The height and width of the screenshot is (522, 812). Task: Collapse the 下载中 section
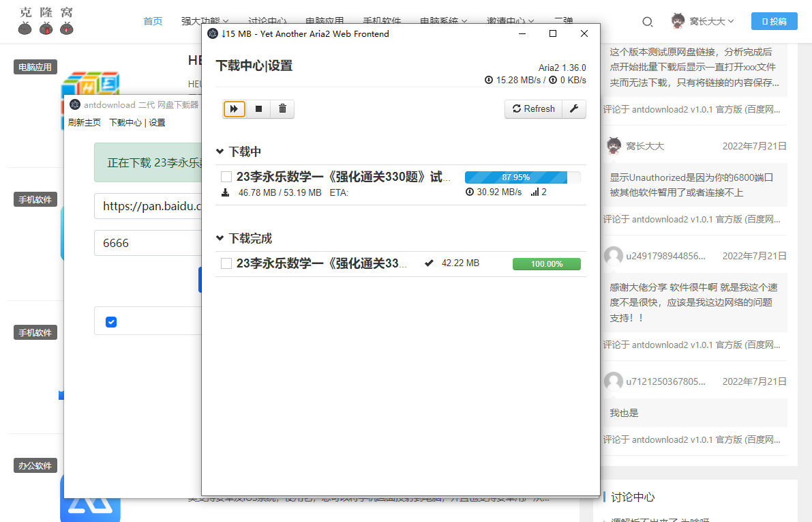(x=219, y=151)
